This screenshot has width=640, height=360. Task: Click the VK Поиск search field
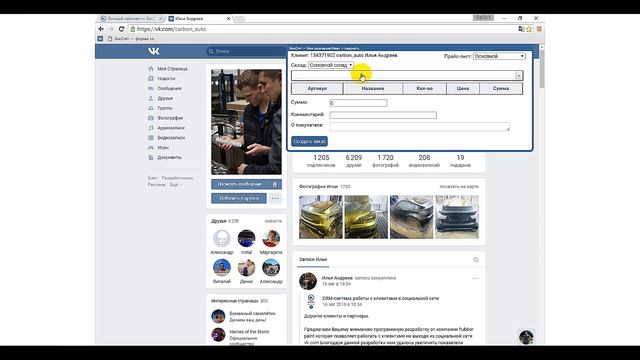[x=246, y=51]
